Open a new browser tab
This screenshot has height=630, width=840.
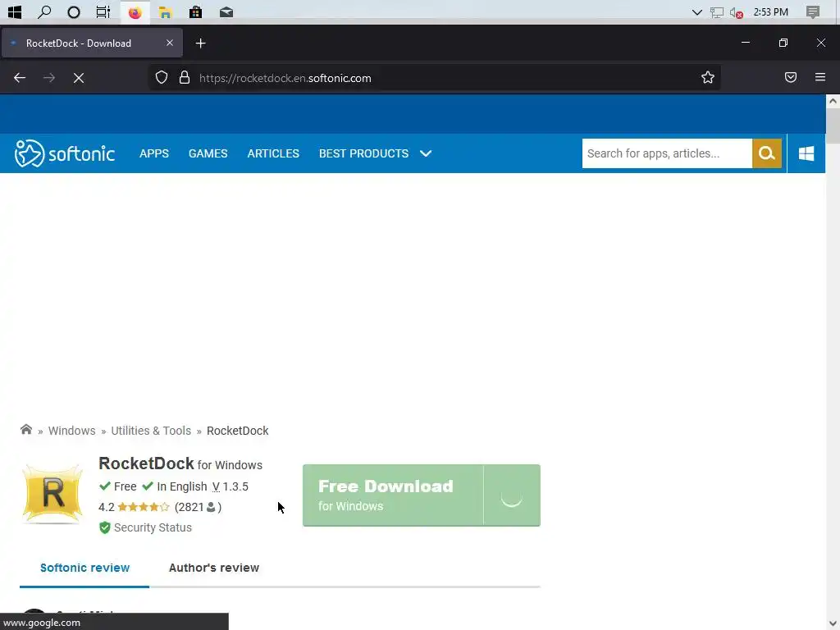coord(200,43)
